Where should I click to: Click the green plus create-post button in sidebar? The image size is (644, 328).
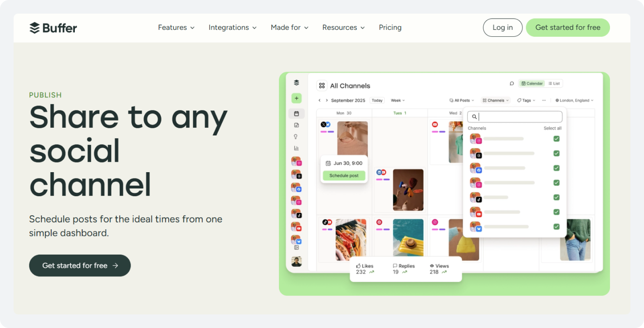point(297,98)
